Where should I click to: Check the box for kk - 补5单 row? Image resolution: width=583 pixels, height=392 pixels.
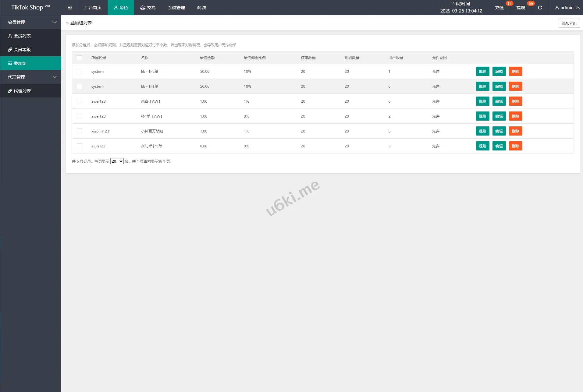click(80, 72)
